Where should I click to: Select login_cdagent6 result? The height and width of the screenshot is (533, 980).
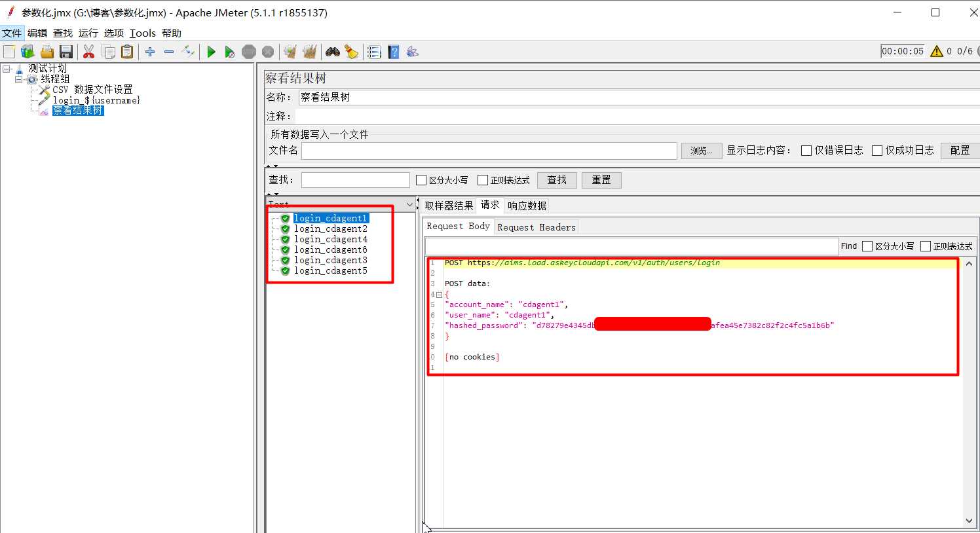331,249
